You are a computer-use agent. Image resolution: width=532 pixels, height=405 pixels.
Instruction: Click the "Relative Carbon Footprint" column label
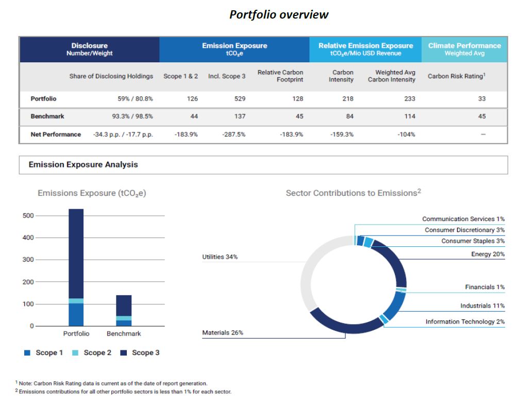(280, 76)
